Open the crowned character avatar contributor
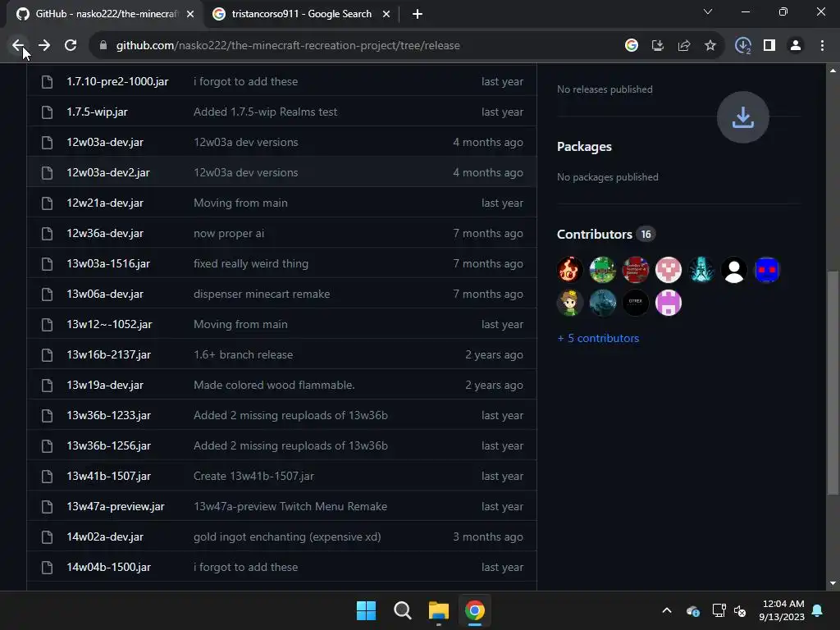This screenshot has width=840, height=630. pos(569,303)
